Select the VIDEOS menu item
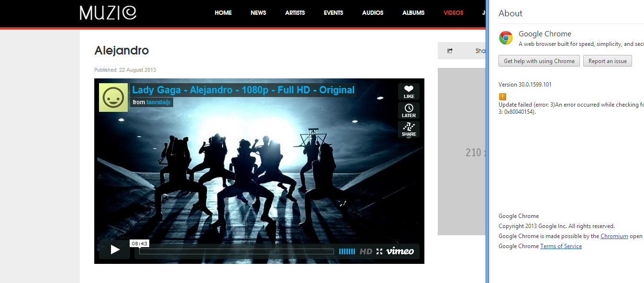Screen dimensions: 644x283 coord(454,13)
